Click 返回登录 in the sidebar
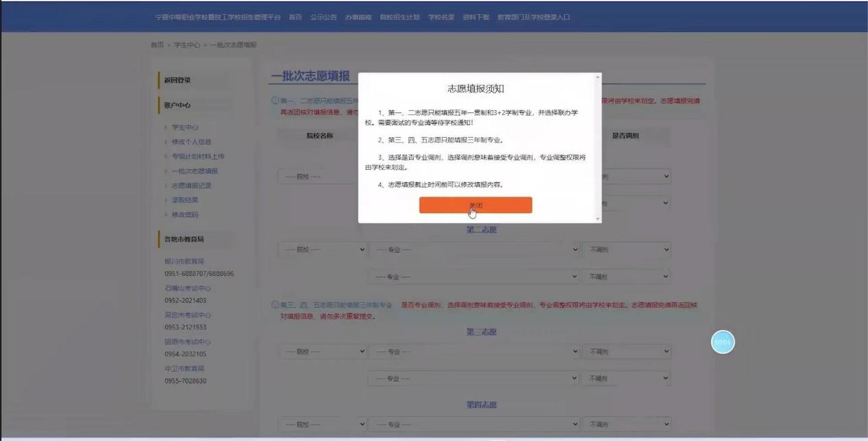 (177, 80)
